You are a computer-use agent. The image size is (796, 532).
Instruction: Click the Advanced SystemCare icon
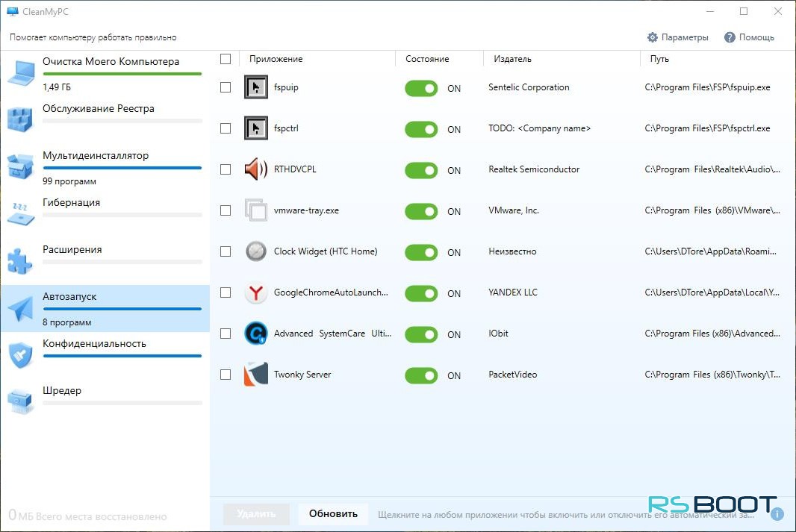click(256, 334)
